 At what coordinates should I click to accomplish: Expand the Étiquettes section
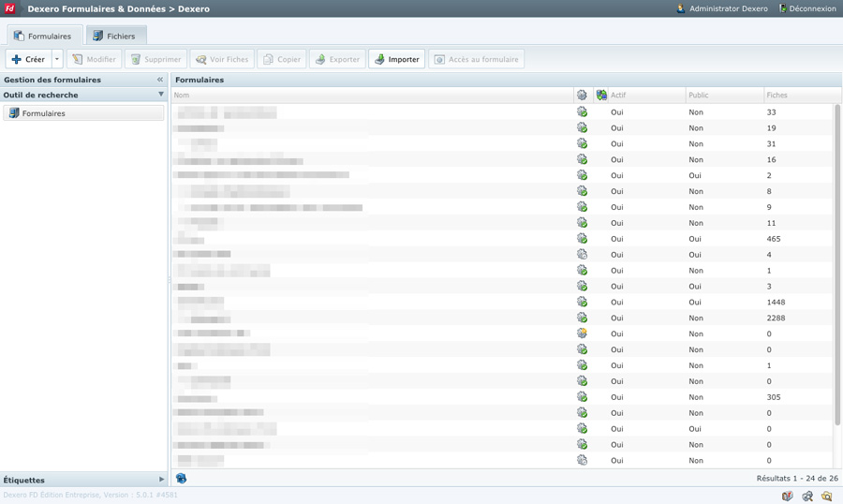coord(161,480)
